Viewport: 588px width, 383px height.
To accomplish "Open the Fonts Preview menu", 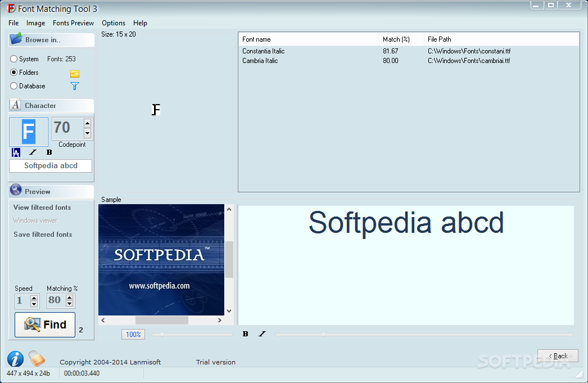I will point(73,23).
